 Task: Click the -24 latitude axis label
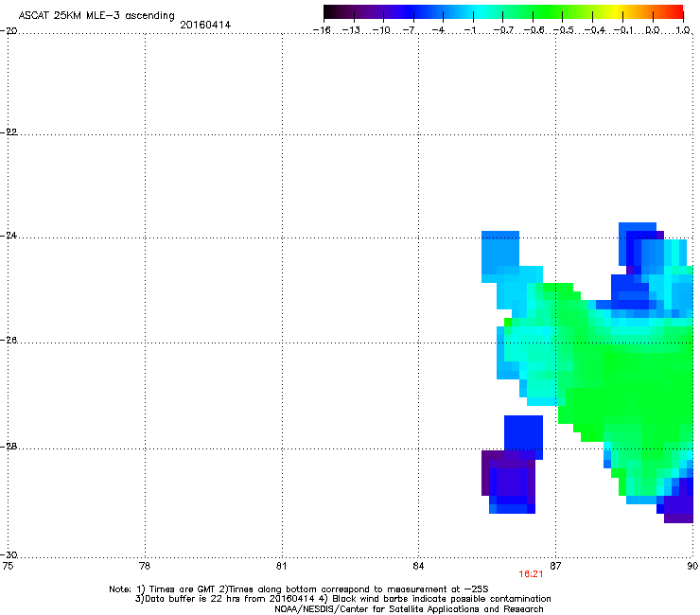point(9,236)
